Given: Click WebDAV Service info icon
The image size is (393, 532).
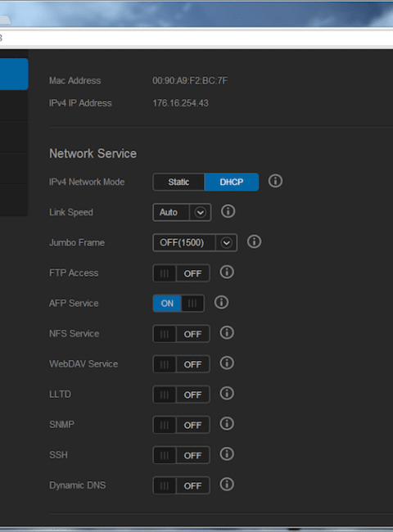Looking at the screenshot, I should point(226,363).
